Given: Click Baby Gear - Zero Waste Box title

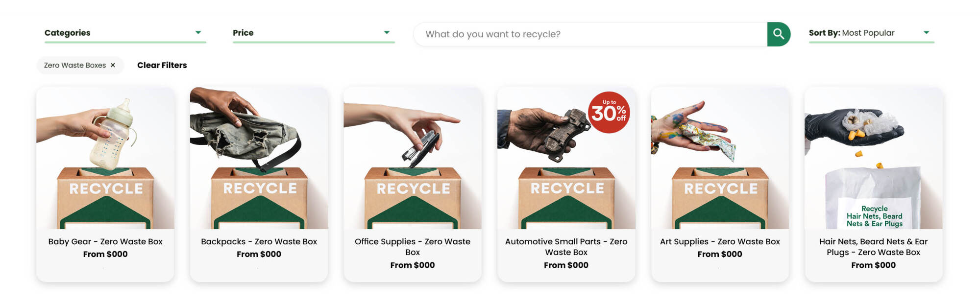Looking at the screenshot, I should point(105,241).
